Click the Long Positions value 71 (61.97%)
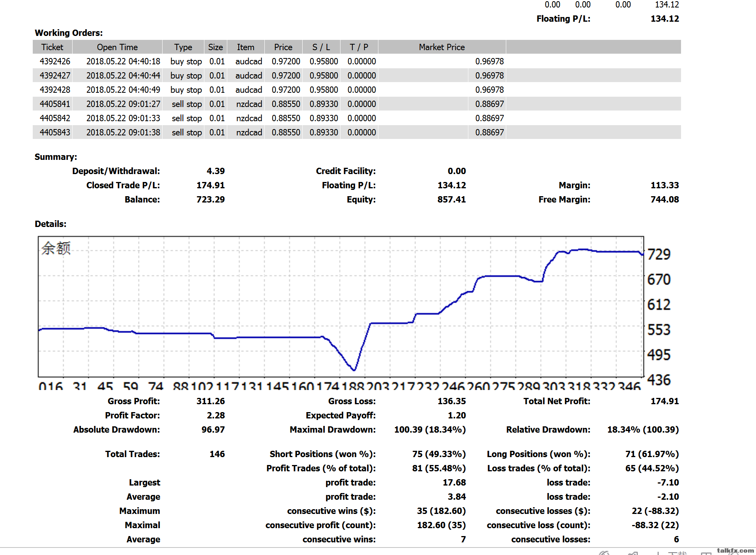This screenshot has width=756, height=555. click(x=652, y=454)
